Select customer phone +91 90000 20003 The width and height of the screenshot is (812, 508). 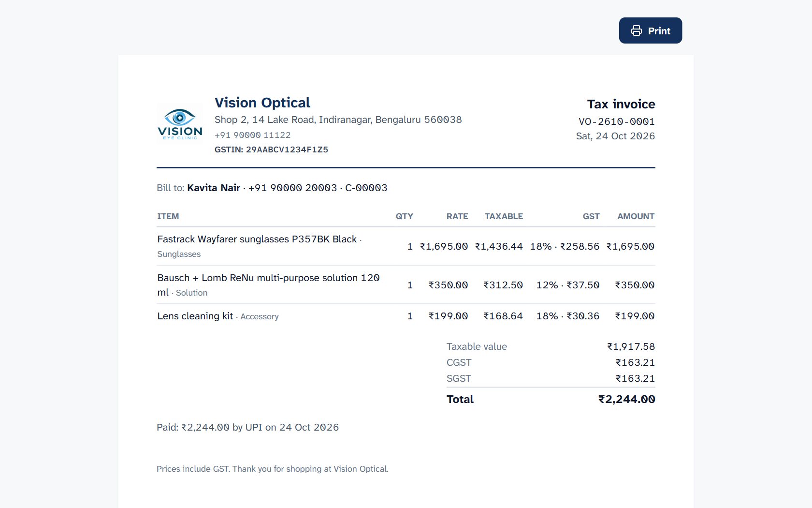tap(292, 188)
